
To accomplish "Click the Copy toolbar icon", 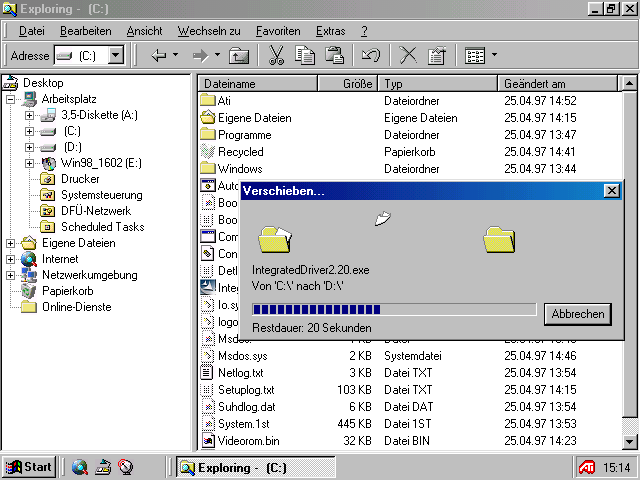I will coord(305,55).
